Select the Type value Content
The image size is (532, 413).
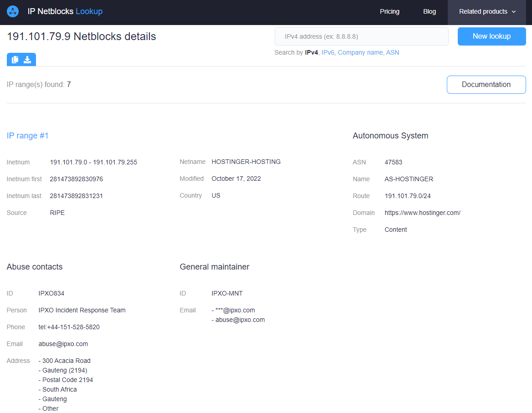pyautogui.click(x=396, y=229)
